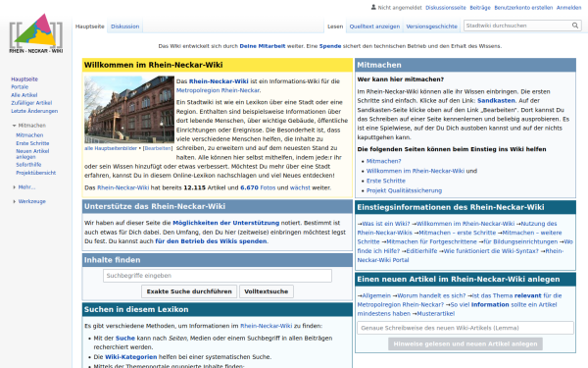Open 'Möglichkeiten der Unterstützung' link
Viewport: 588px width, 368px height.
[x=226, y=223]
